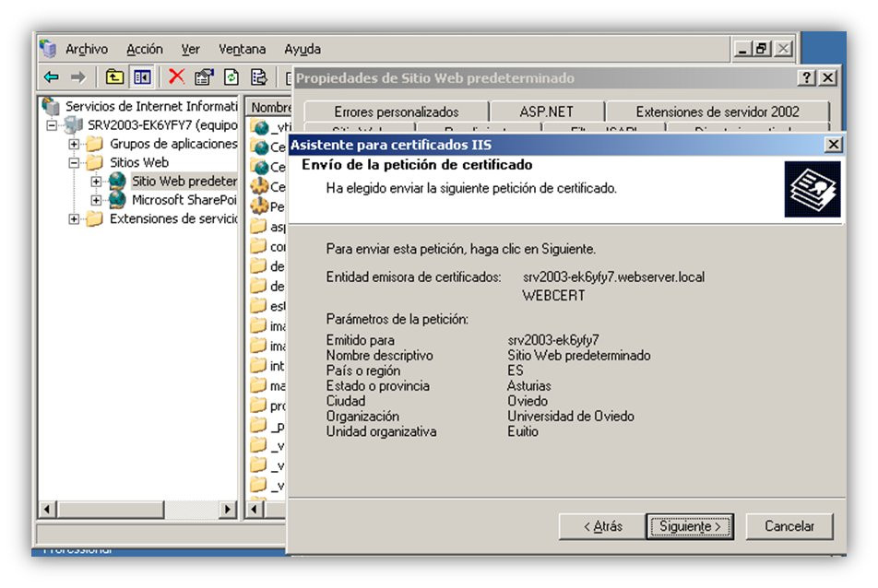This screenshot has height=588, width=878.
Task: Click the WEBCERT authority name text
Action: (553, 296)
